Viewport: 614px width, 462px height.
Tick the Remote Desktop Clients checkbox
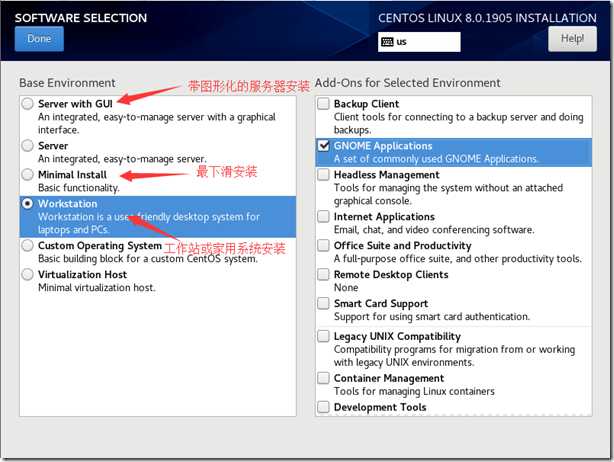click(x=323, y=274)
